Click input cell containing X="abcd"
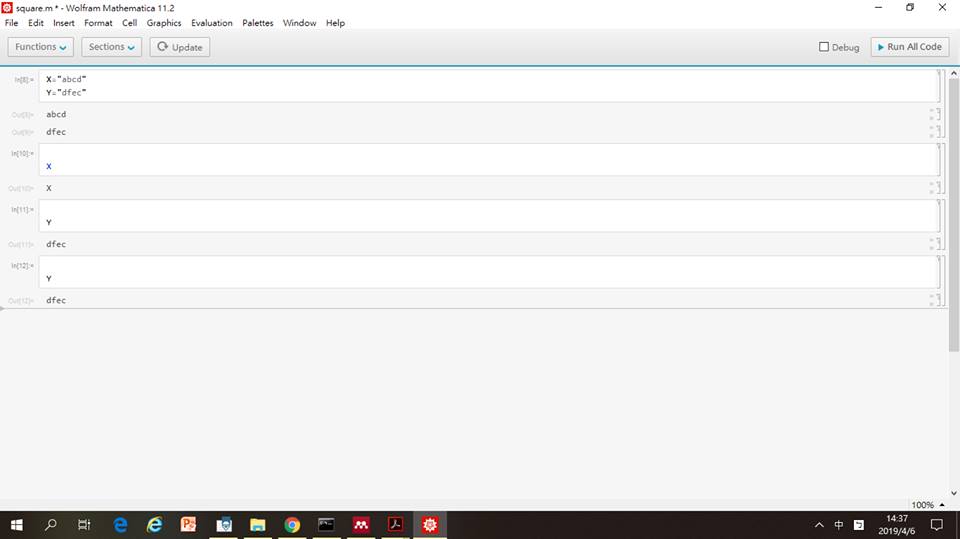Screen dimensions: 960x539 pyautogui.click(x=489, y=86)
